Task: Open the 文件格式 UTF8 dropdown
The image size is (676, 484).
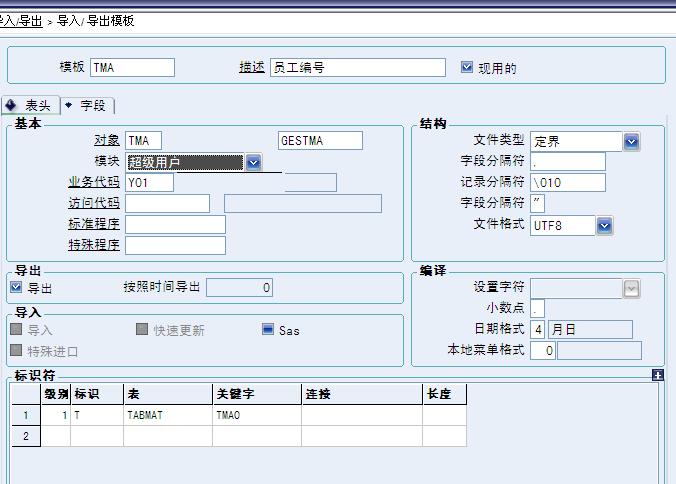Action: (x=604, y=226)
